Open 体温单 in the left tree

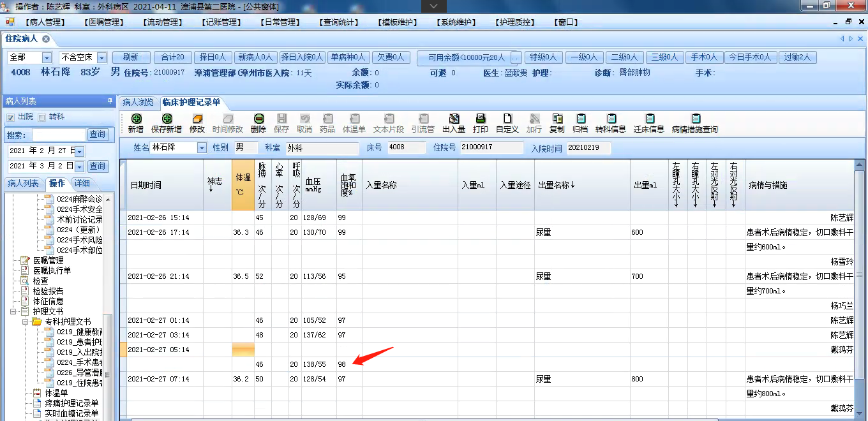coord(56,394)
